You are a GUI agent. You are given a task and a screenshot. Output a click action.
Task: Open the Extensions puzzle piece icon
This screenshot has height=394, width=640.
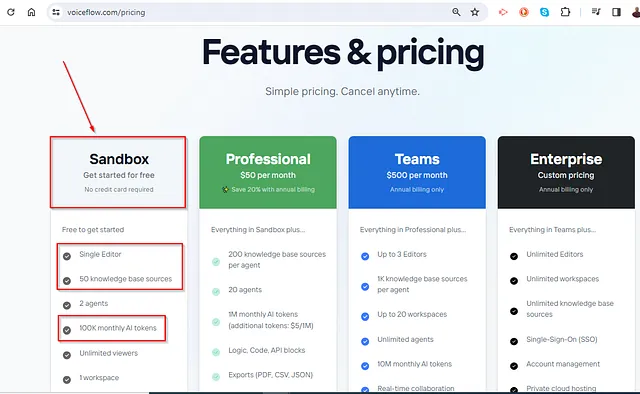[x=565, y=12]
